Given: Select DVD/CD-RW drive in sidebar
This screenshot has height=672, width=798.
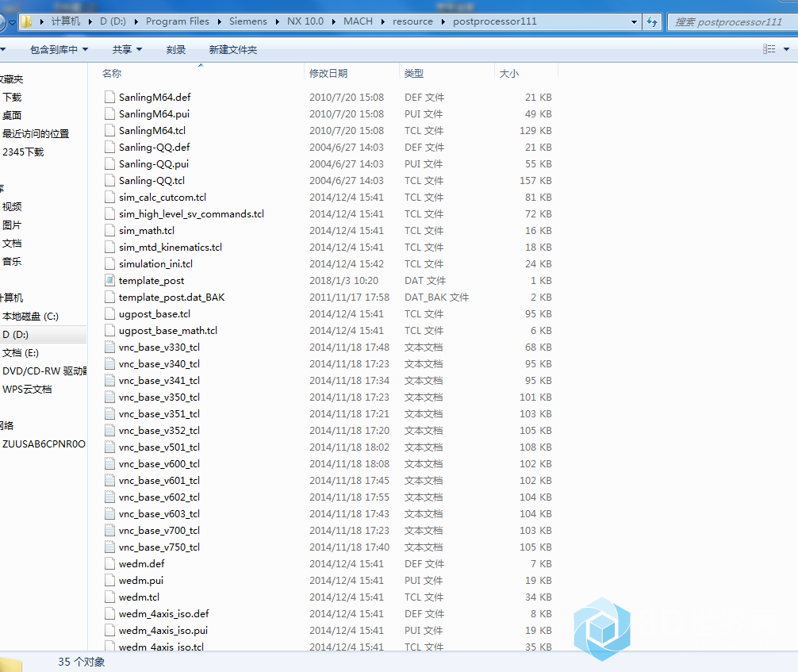Looking at the screenshot, I should [44, 371].
